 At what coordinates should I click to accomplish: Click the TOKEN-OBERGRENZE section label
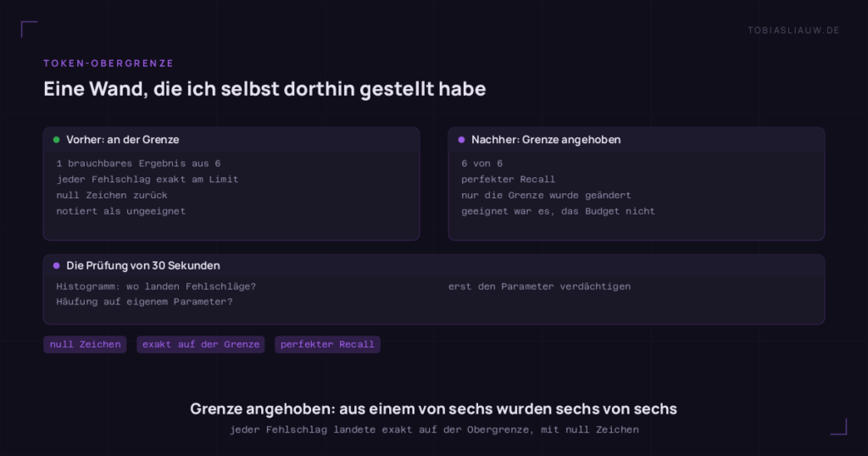(x=108, y=63)
